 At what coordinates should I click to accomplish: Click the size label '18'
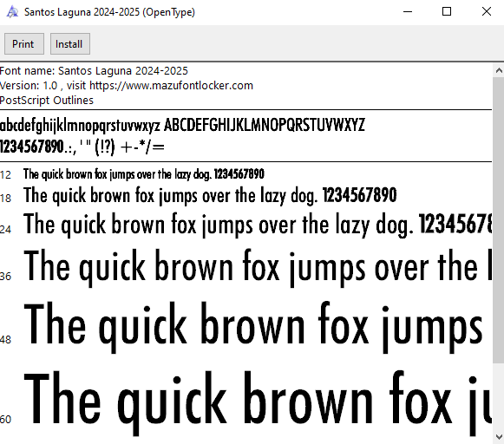pos(5,199)
